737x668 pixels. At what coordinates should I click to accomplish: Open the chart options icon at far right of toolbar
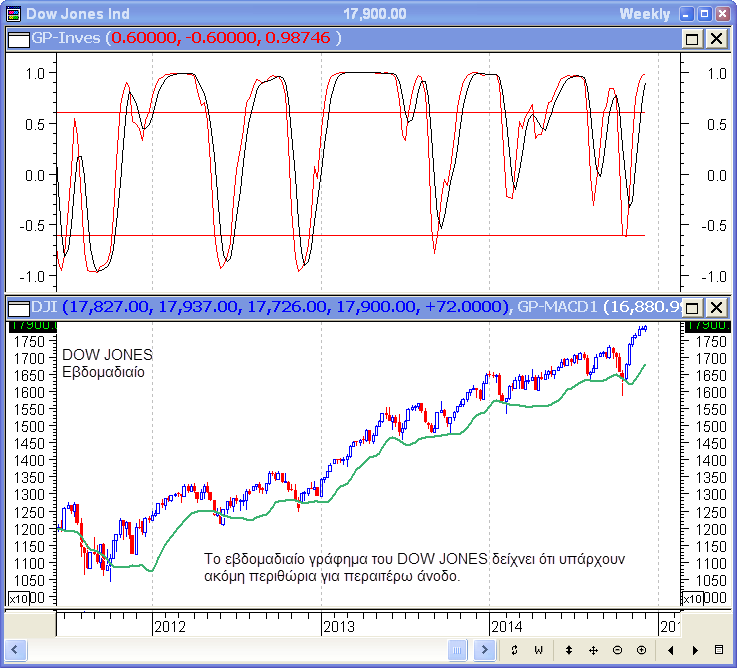point(718,650)
